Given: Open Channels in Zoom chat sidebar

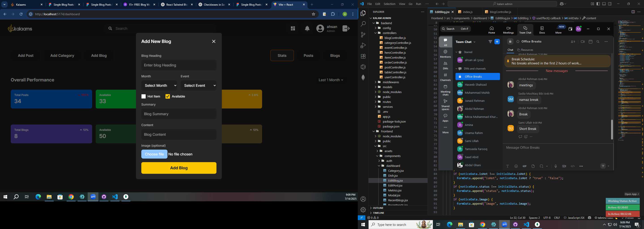Looking at the screenshot, I should [x=445, y=77].
